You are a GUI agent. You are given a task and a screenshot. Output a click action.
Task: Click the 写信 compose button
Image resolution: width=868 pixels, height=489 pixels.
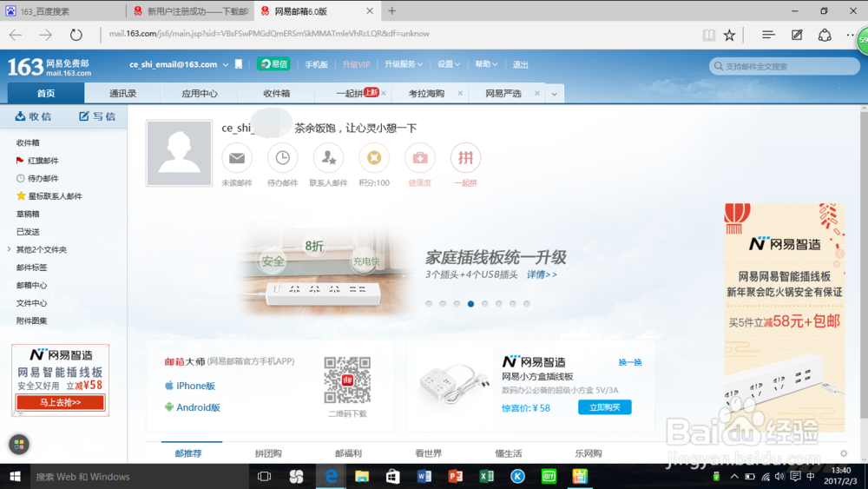pos(97,116)
